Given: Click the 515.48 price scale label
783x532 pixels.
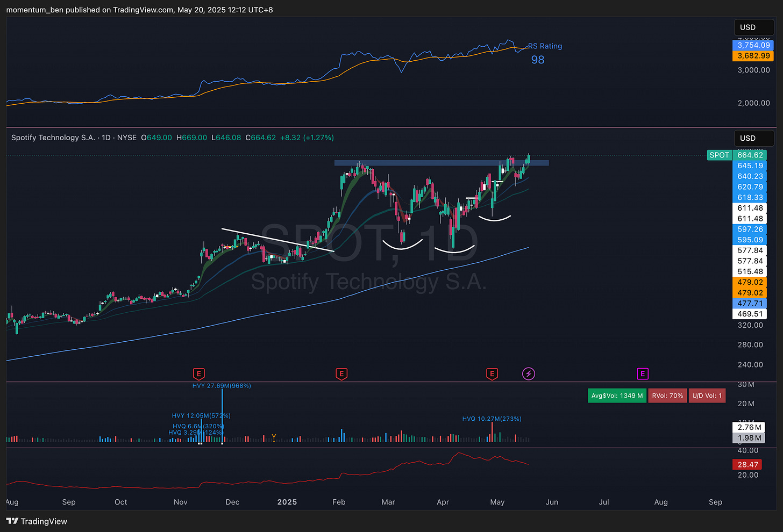Looking at the screenshot, I should (x=750, y=272).
